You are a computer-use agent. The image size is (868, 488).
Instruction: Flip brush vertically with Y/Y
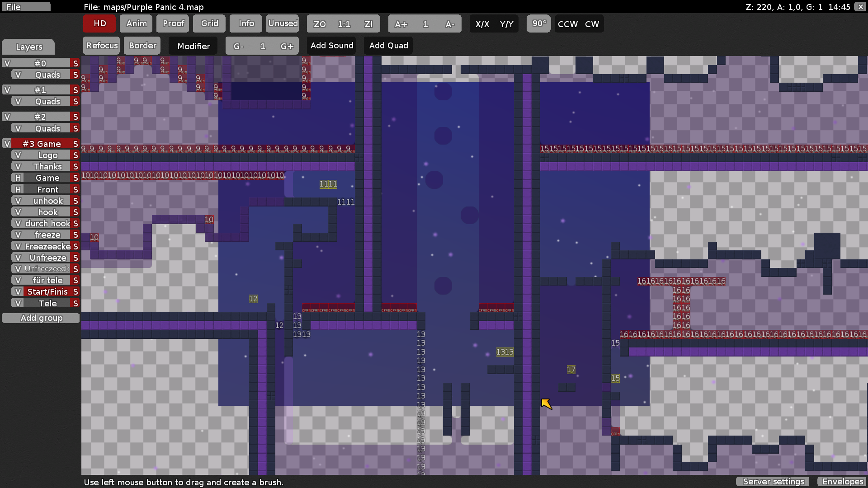[506, 24]
